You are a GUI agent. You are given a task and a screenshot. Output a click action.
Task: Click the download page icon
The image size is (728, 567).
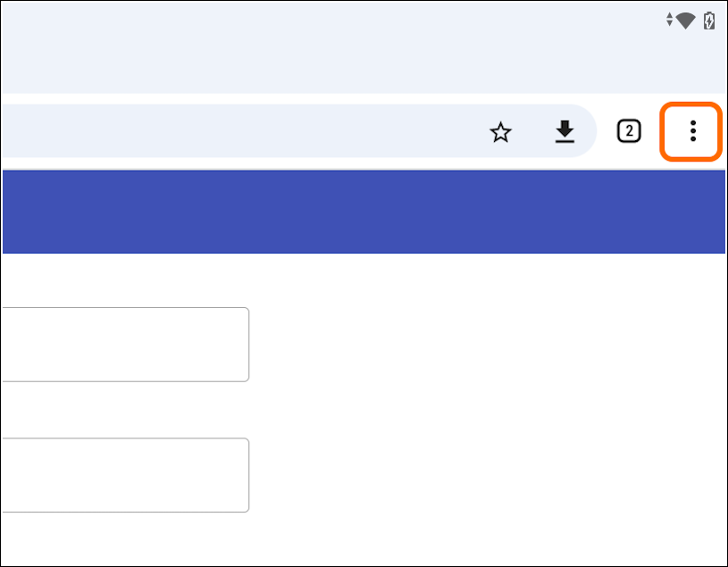[564, 132]
